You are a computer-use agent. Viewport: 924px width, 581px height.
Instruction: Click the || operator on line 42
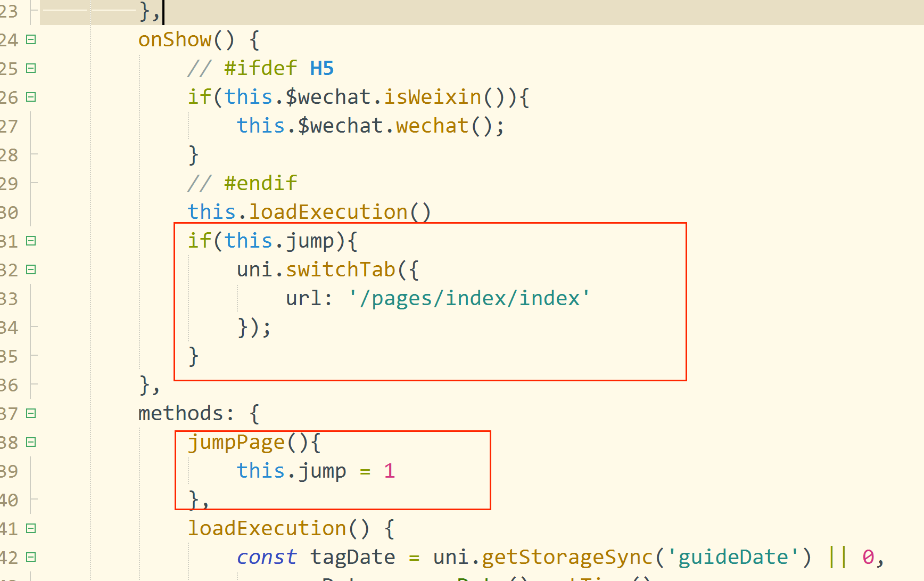click(x=837, y=558)
